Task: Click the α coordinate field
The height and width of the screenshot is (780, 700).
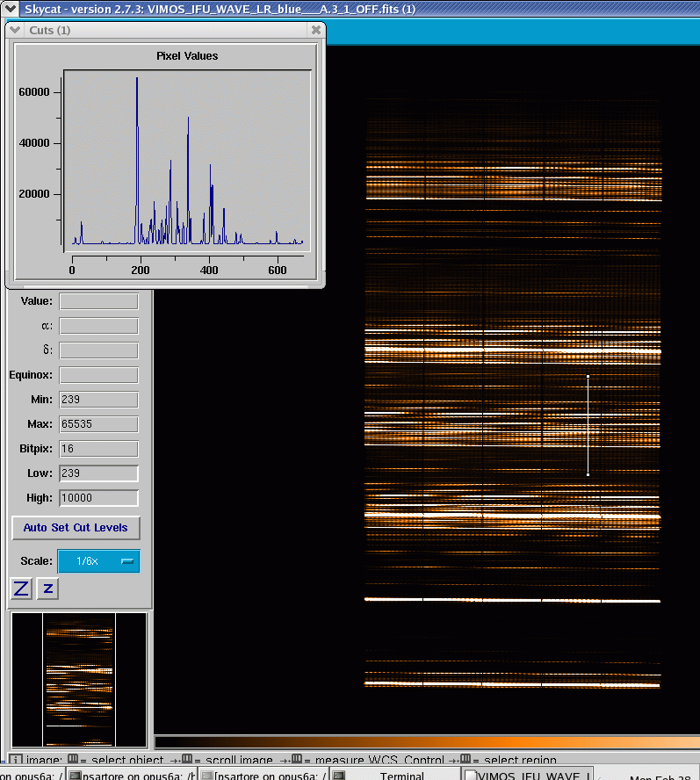Action: click(98, 326)
